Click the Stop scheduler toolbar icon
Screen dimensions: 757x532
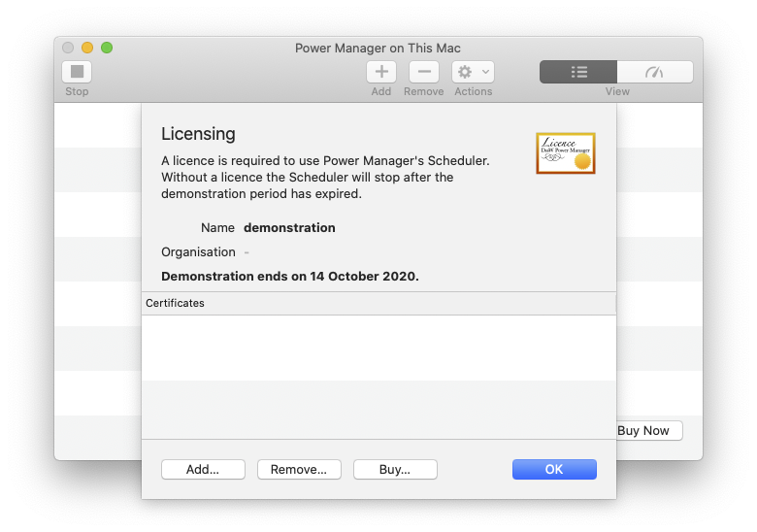pyautogui.click(x=77, y=72)
